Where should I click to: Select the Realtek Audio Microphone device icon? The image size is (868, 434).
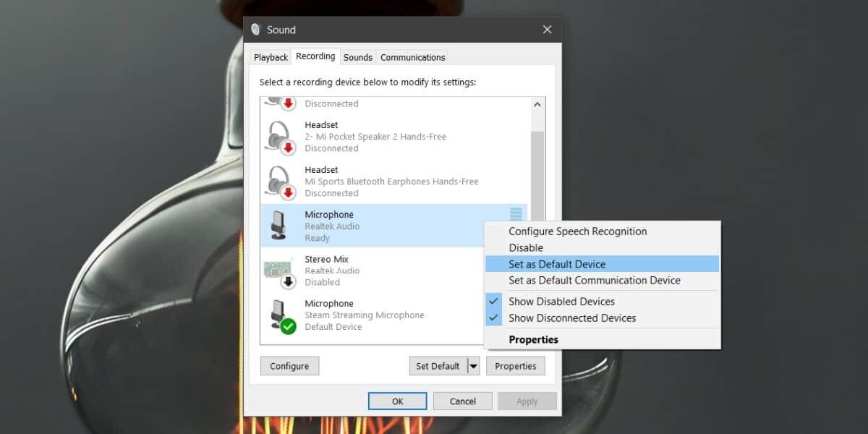coord(279,225)
